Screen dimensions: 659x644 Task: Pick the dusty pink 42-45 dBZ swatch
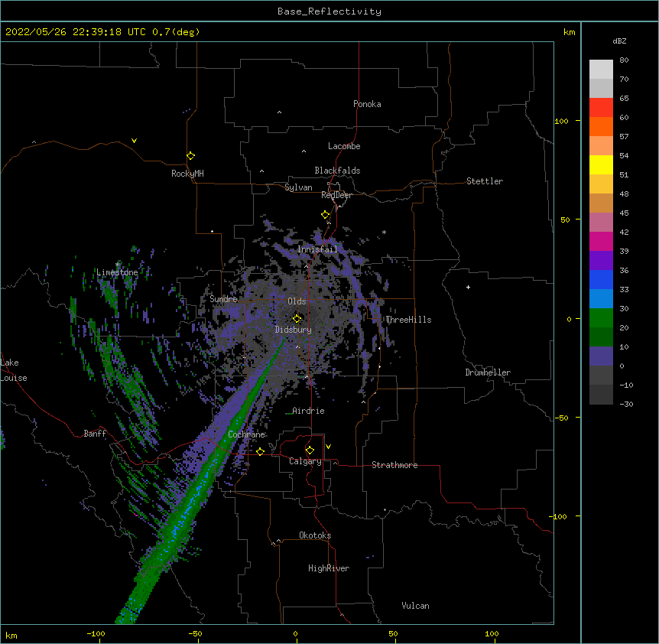tap(601, 222)
